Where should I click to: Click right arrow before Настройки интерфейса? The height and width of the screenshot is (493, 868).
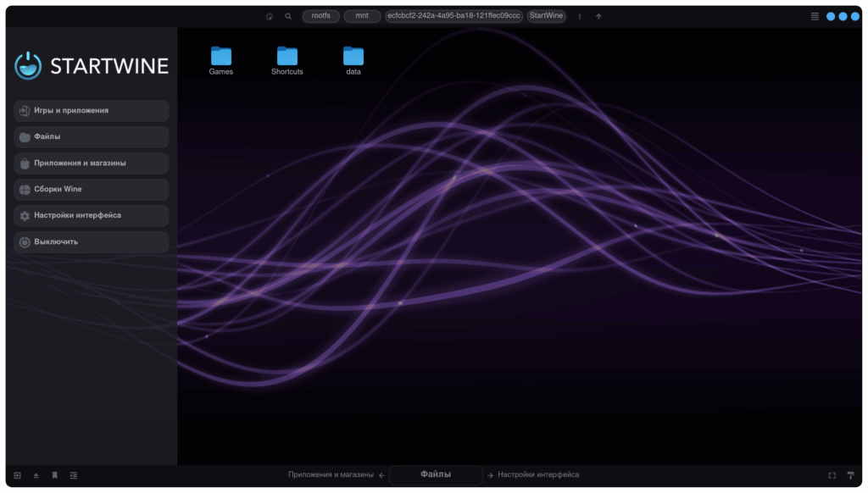coord(490,475)
